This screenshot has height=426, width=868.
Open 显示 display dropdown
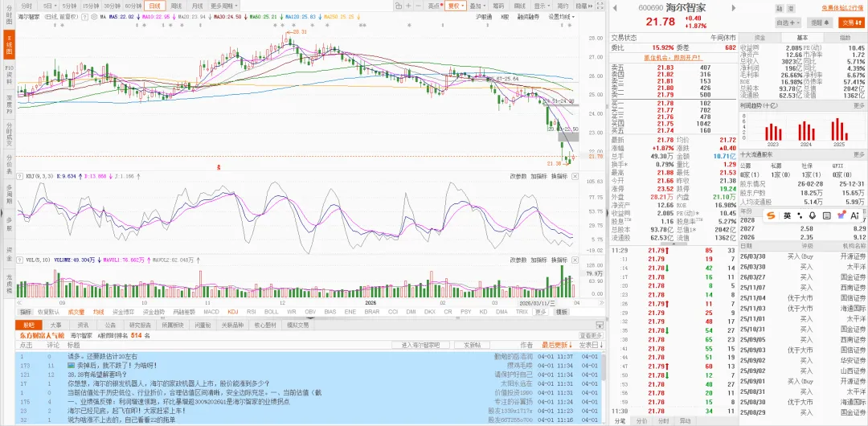coord(542,6)
